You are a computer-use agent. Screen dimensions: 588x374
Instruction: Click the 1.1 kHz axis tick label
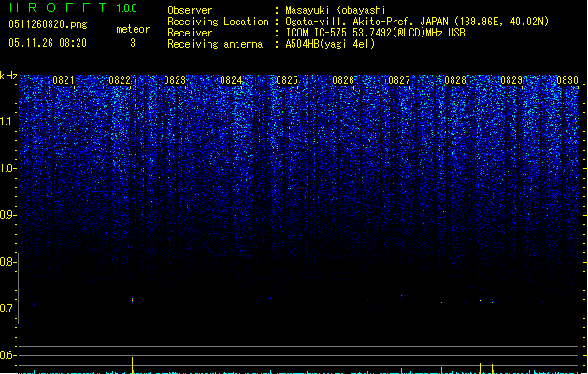[x=7, y=122]
